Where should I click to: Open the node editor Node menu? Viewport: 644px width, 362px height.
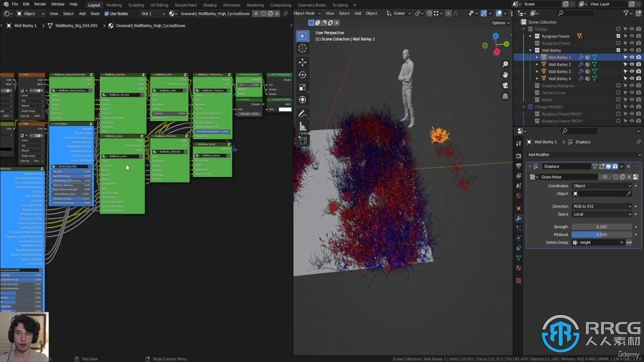pyautogui.click(x=95, y=14)
